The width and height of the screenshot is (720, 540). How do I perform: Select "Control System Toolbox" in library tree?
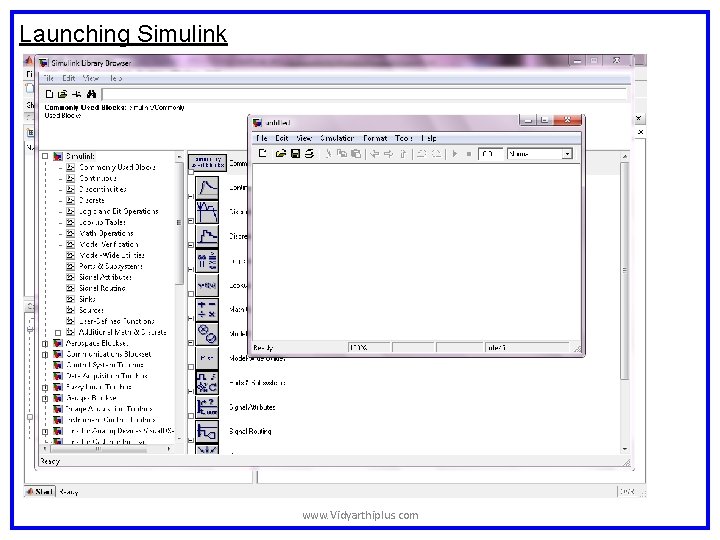click(x=105, y=366)
